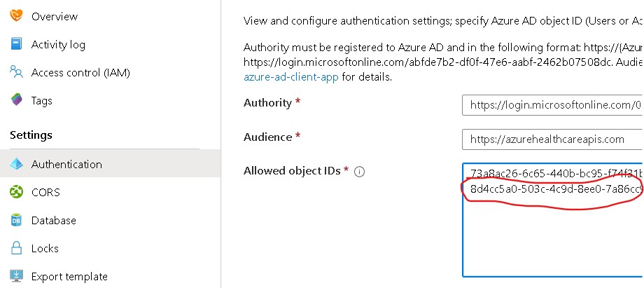
Task: Click the Database DB icon
Action: (16, 220)
